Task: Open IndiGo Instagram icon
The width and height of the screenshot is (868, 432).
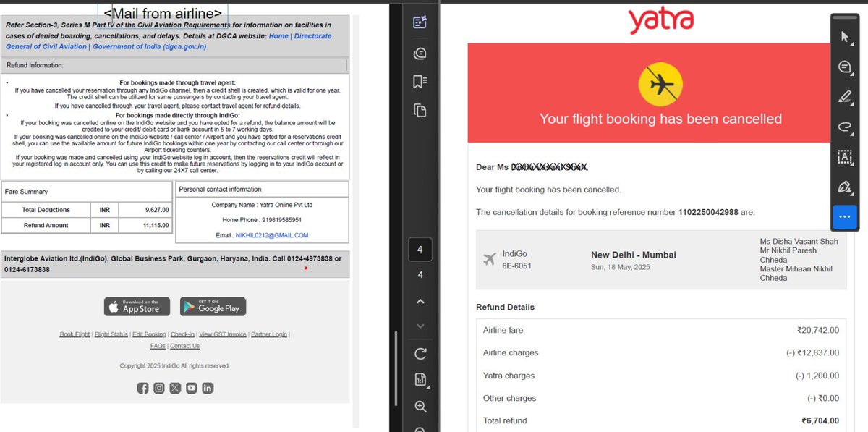Action: (159, 388)
